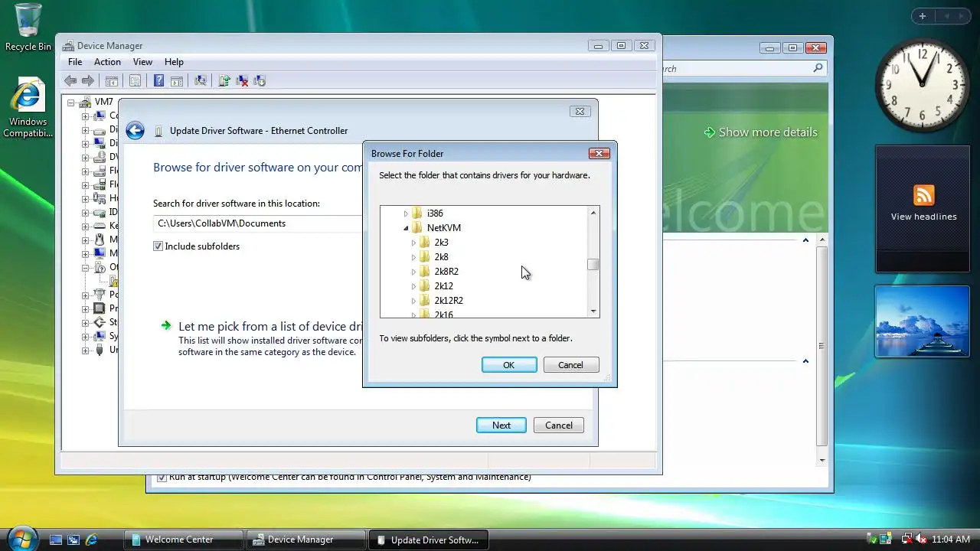
Task: Expand the 2k12R2 folder
Action: (x=413, y=301)
